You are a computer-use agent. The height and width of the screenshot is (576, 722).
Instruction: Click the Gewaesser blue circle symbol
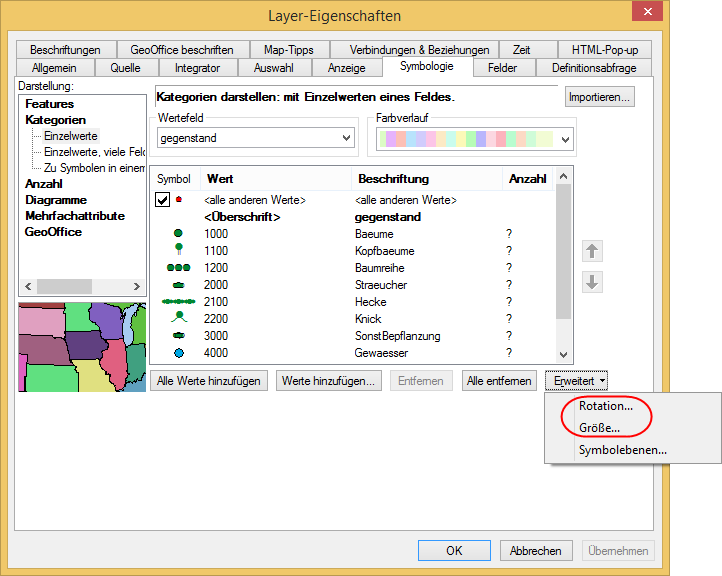[x=179, y=353]
